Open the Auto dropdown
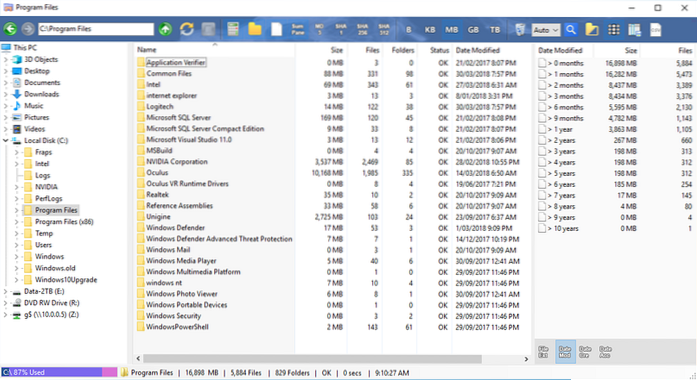 [x=546, y=30]
